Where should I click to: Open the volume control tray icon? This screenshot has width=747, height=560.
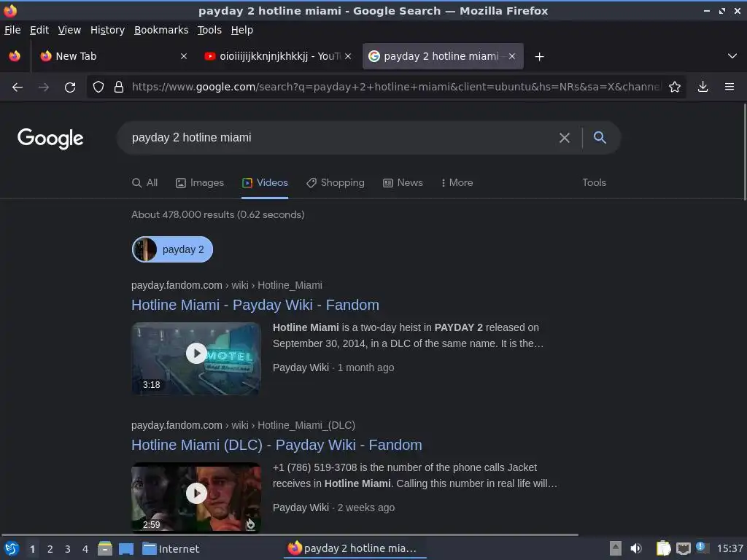point(636,548)
